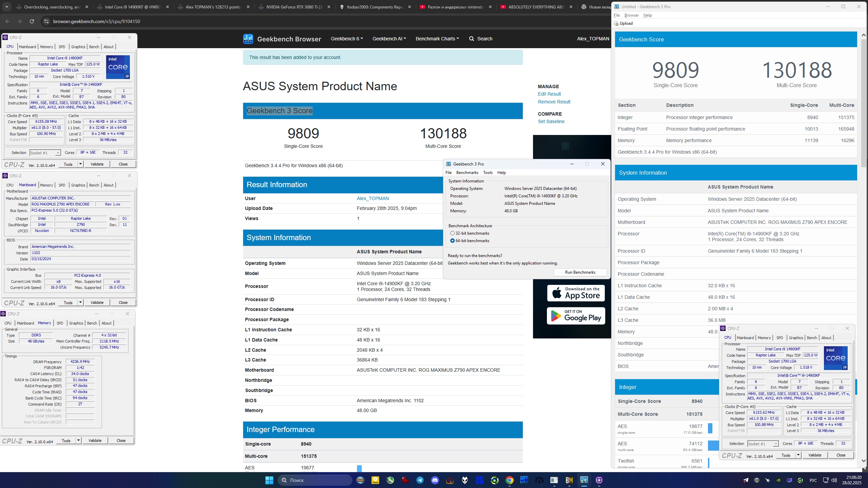
Task: Switch to SPD tab in Memory CPU-Z window
Action: click(x=60, y=323)
